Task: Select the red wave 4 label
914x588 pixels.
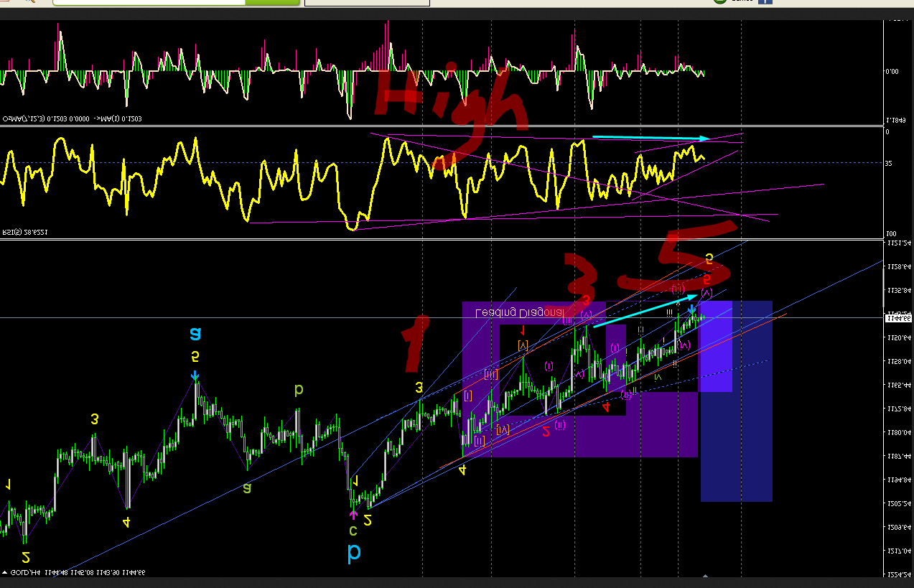Action: pyautogui.click(x=607, y=407)
